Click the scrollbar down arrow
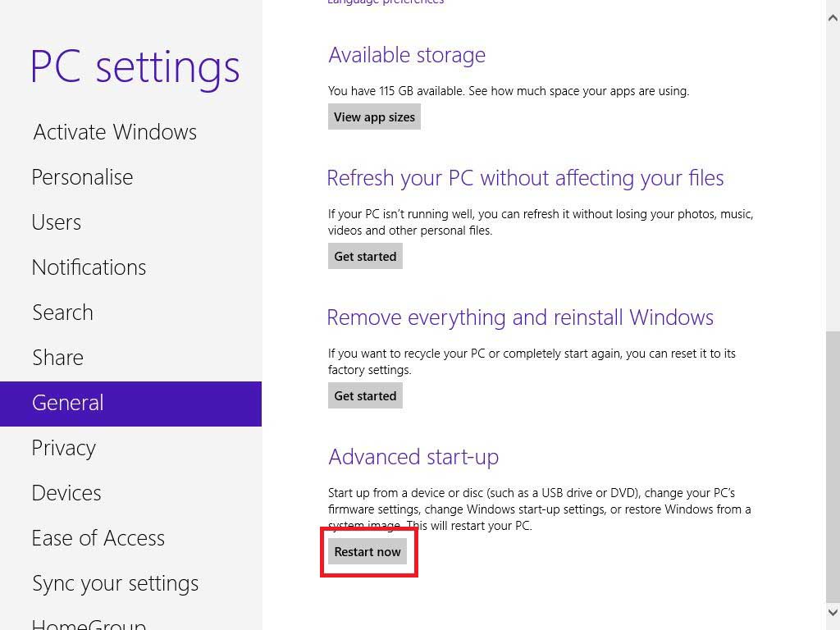 coord(833,612)
